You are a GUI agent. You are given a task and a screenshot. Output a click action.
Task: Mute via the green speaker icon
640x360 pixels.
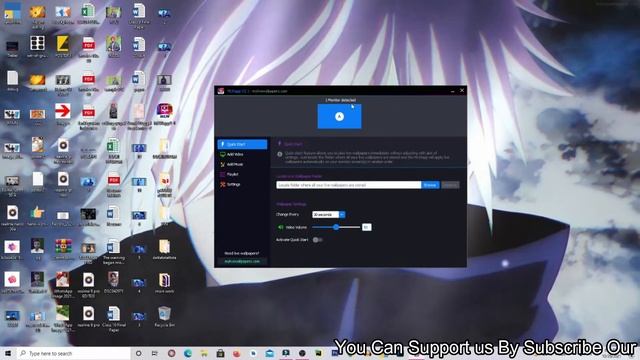280,227
